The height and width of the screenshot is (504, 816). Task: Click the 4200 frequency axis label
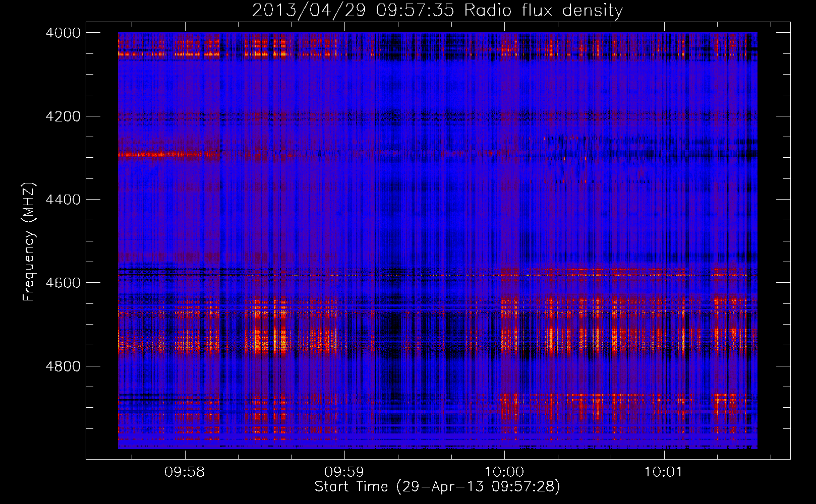tap(63, 116)
